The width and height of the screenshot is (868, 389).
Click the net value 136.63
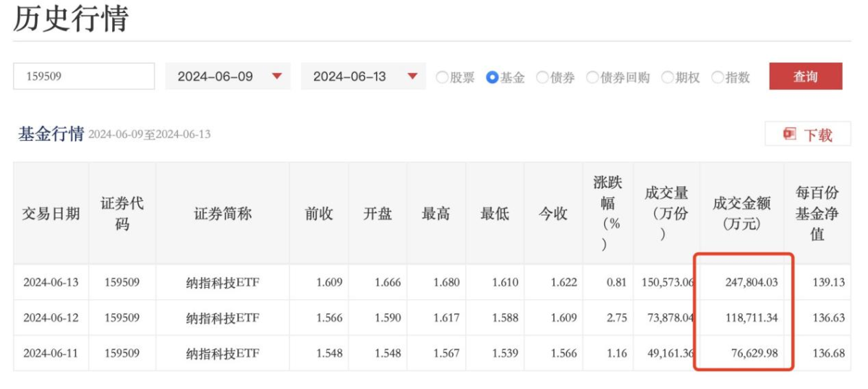(x=828, y=318)
